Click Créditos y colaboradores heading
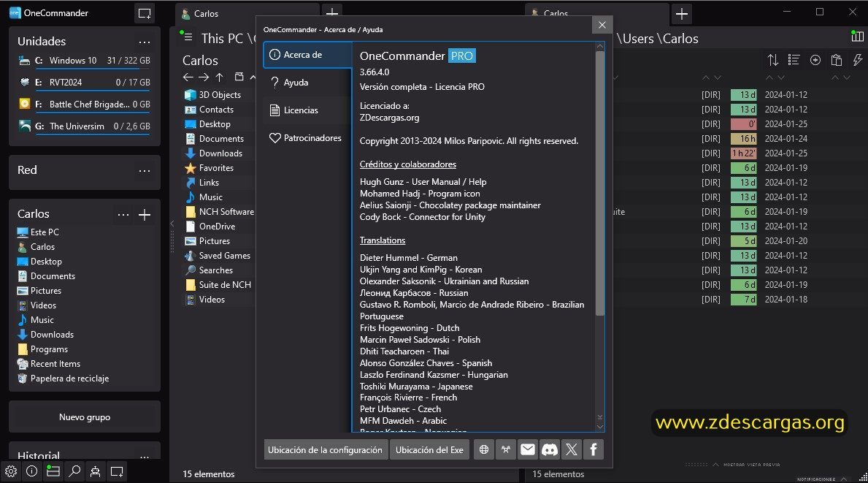 pyautogui.click(x=408, y=164)
